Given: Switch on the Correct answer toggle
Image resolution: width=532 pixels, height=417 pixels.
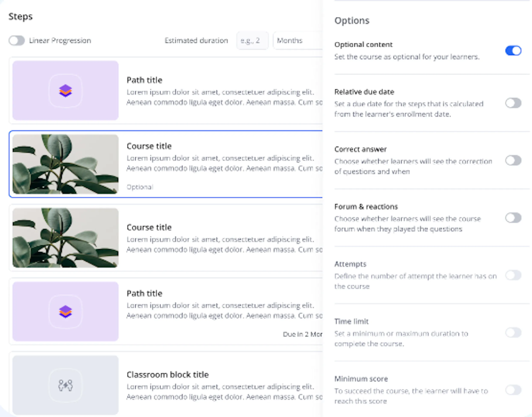Looking at the screenshot, I should [513, 160].
